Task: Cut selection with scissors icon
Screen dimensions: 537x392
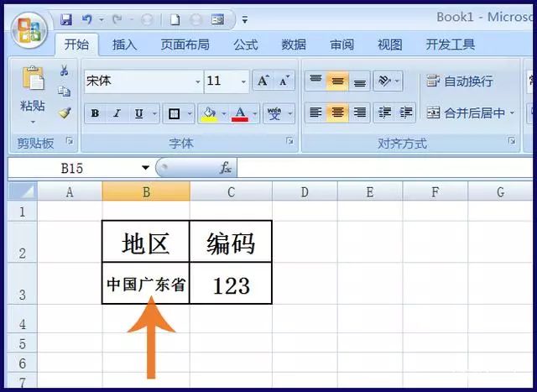Action: click(x=64, y=71)
